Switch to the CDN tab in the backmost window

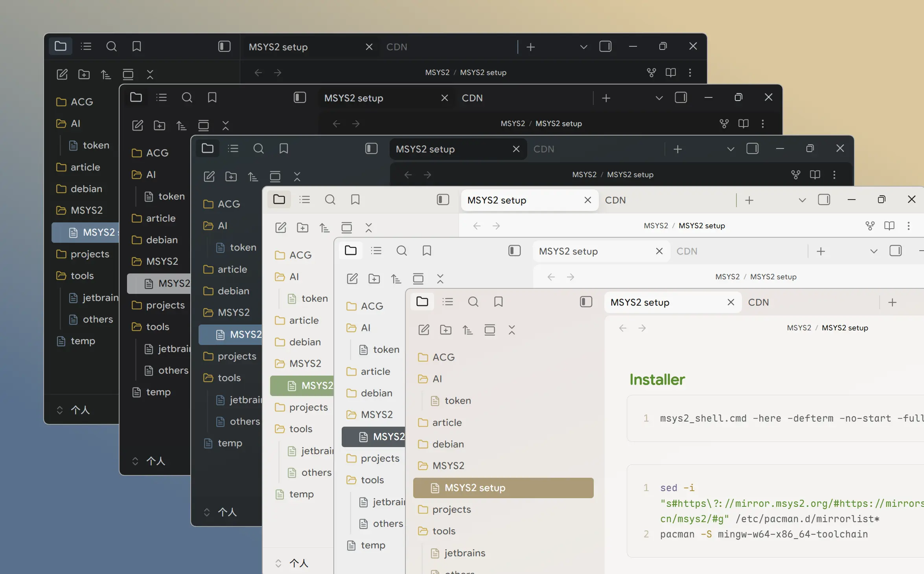[396, 47]
